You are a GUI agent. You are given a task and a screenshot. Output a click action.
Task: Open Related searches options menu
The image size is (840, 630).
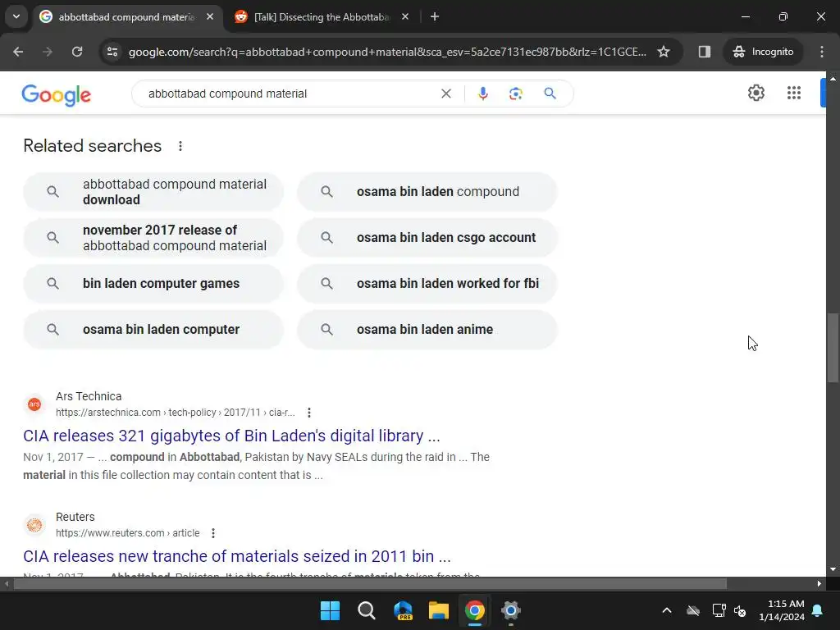point(180,146)
